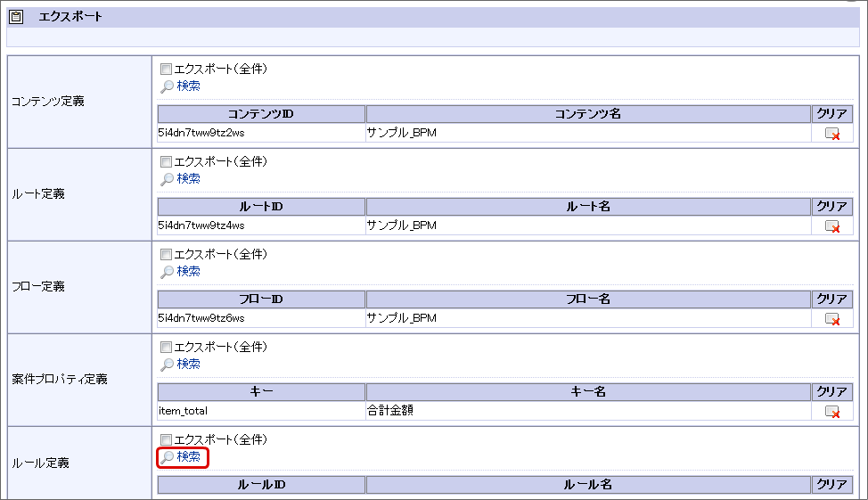Click the ルート名 column header

[x=588, y=207]
